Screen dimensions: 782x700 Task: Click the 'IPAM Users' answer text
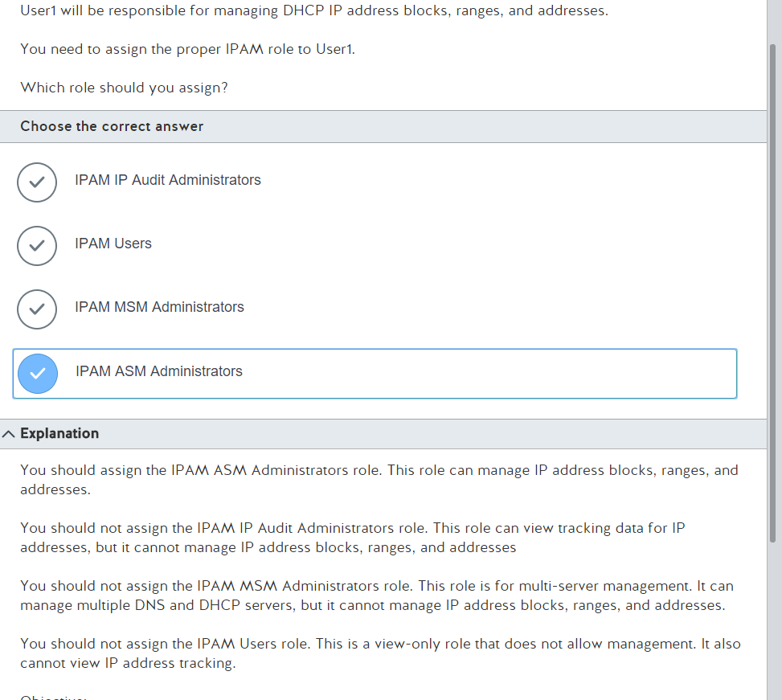point(113,244)
